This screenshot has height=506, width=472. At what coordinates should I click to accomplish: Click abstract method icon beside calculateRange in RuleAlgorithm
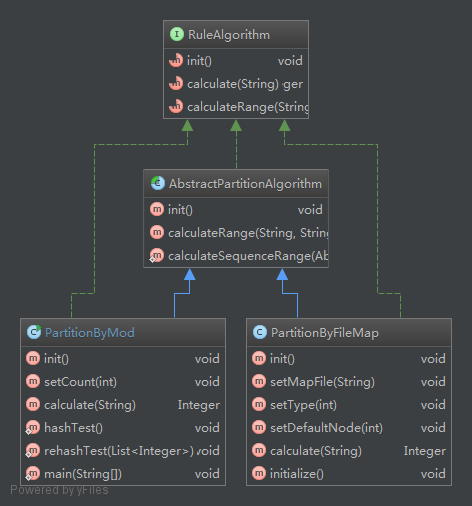click(x=176, y=106)
